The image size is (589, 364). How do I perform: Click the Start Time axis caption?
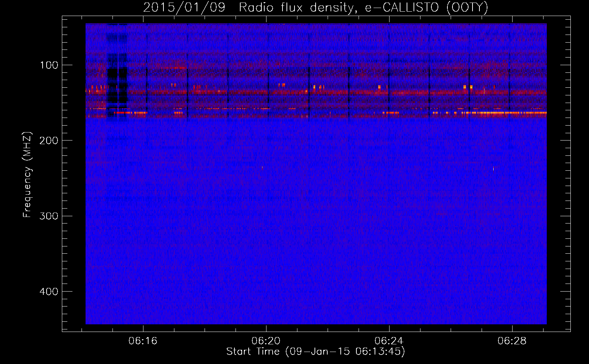tap(316, 352)
